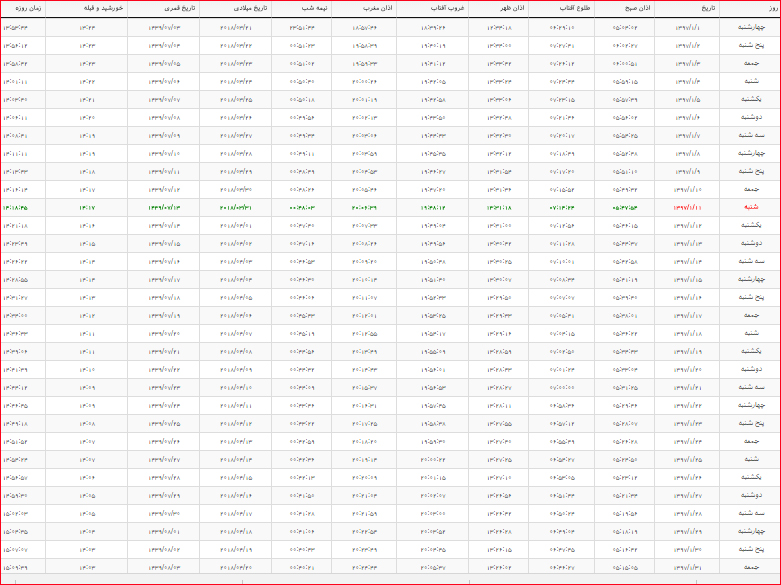Select the date cell ۱۳۹۷/۱/۵
The height and width of the screenshot is (585, 781).
coord(687,100)
